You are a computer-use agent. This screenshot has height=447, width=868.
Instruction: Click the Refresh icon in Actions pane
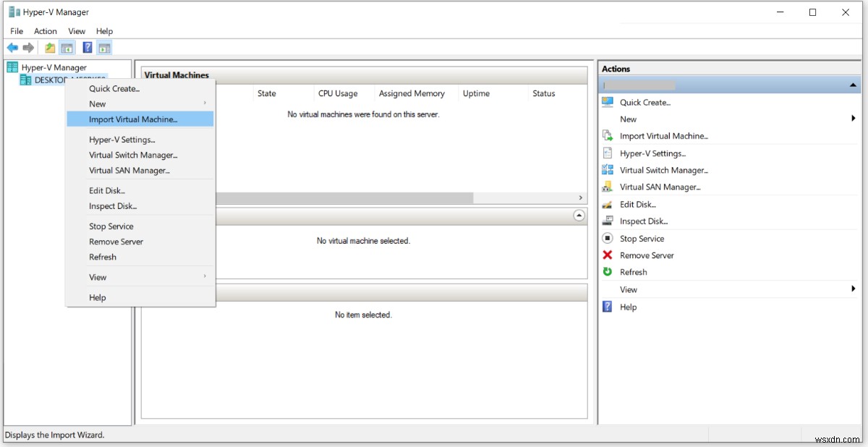[x=606, y=271]
